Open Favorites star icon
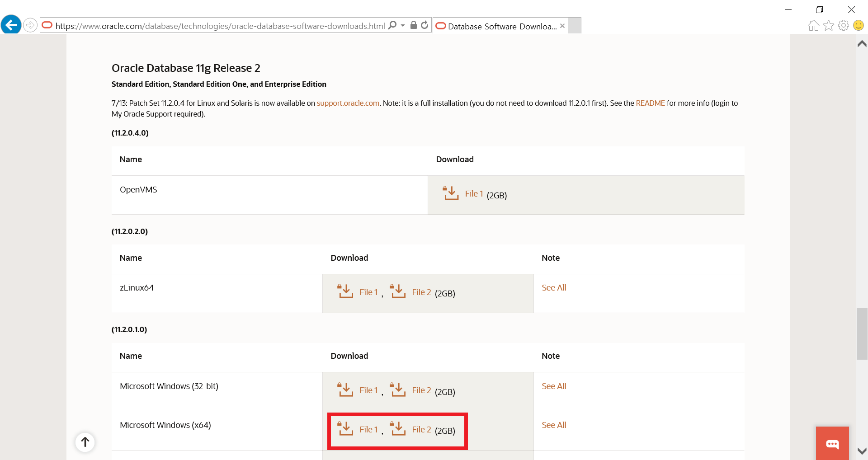Image resolution: width=868 pixels, height=460 pixels. (829, 25)
